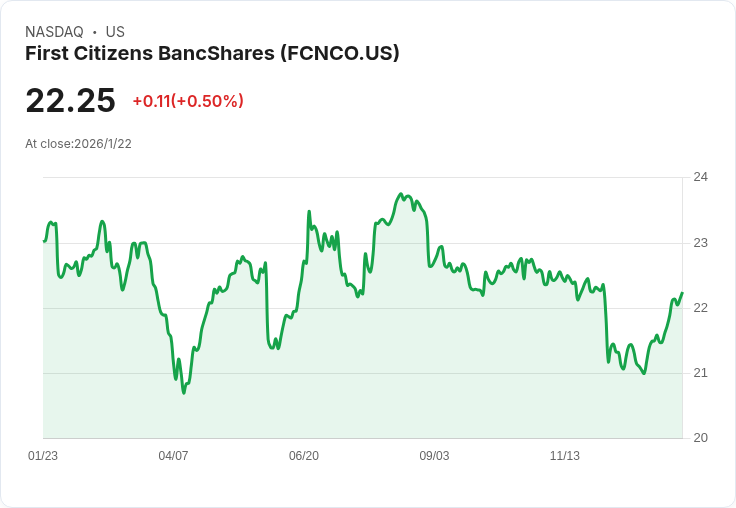736x508 pixels.
Task: Click the US market label
Action: tap(115, 32)
